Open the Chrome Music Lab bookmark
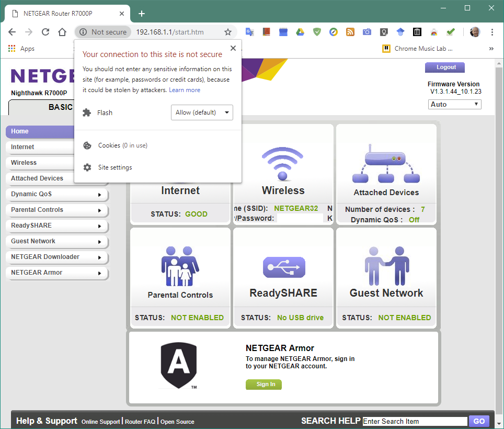The height and width of the screenshot is (429, 504). coord(417,49)
